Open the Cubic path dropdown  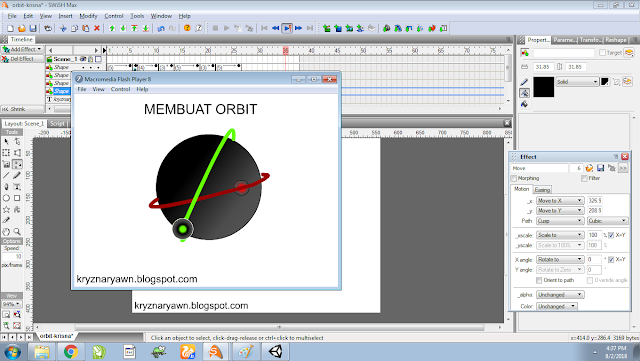click(x=607, y=221)
